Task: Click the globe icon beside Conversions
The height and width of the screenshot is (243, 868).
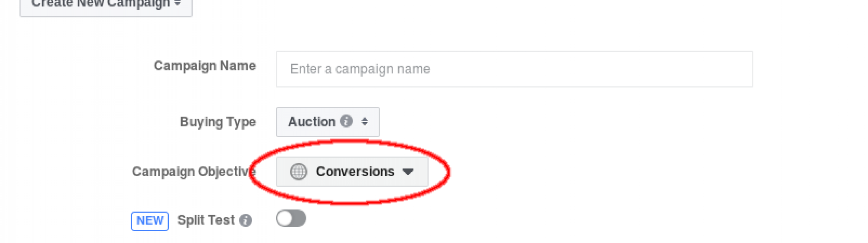Action: pos(299,172)
